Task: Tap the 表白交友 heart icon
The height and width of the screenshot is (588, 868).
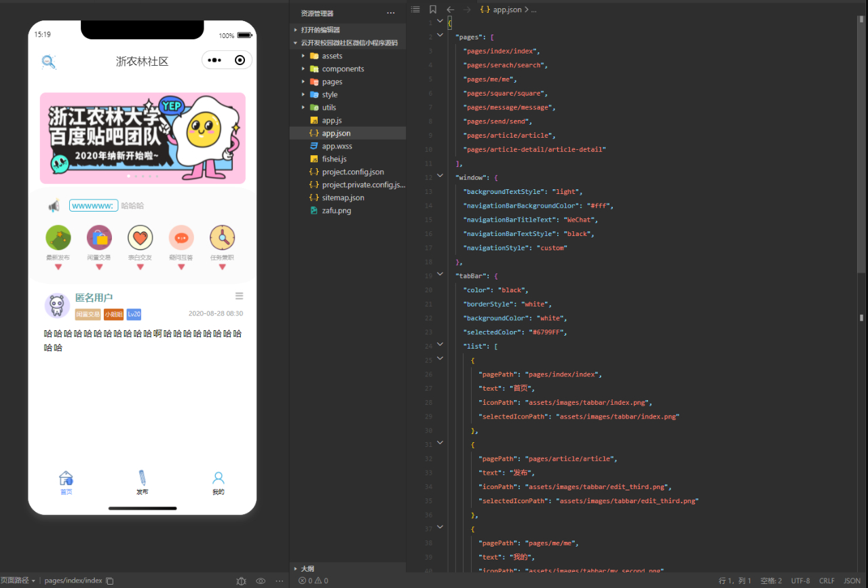Action: point(140,237)
